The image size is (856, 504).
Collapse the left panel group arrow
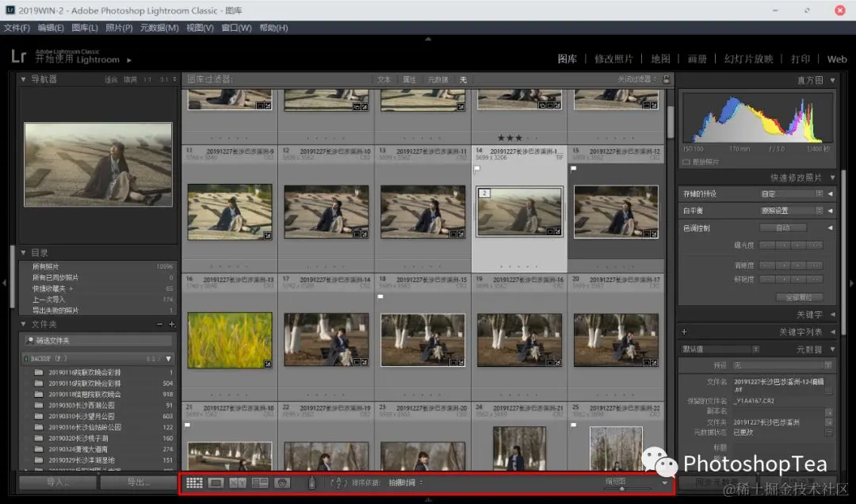click(5, 283)
